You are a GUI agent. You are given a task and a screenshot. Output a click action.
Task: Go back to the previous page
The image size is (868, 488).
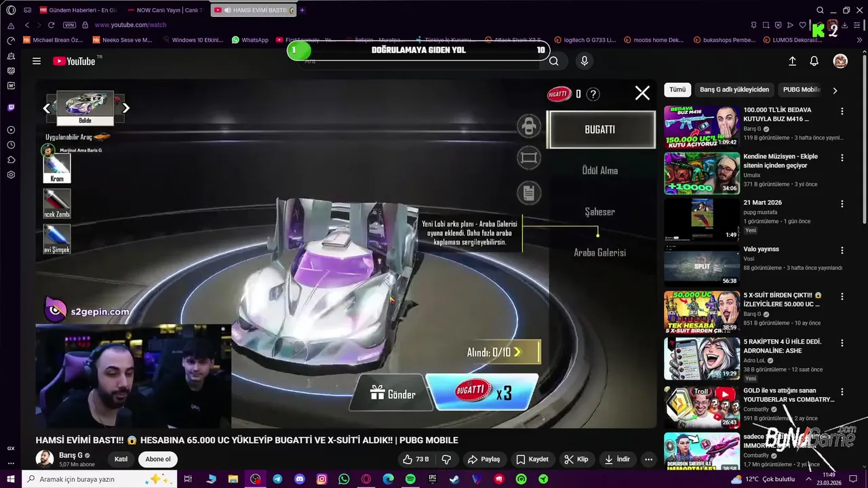tap(27, 25)
